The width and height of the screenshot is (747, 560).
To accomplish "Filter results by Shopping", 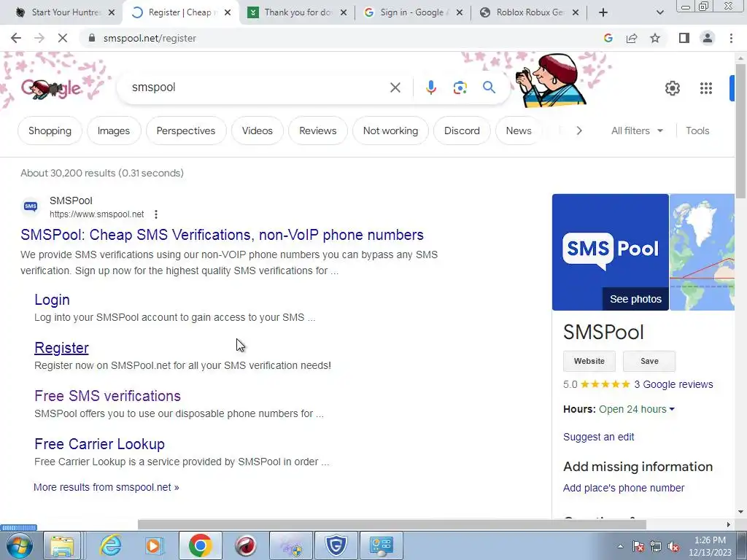I will 50,131.
